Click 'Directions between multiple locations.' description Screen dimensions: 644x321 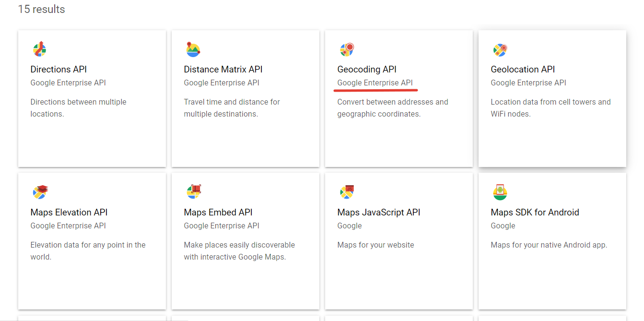coord(79,108)
